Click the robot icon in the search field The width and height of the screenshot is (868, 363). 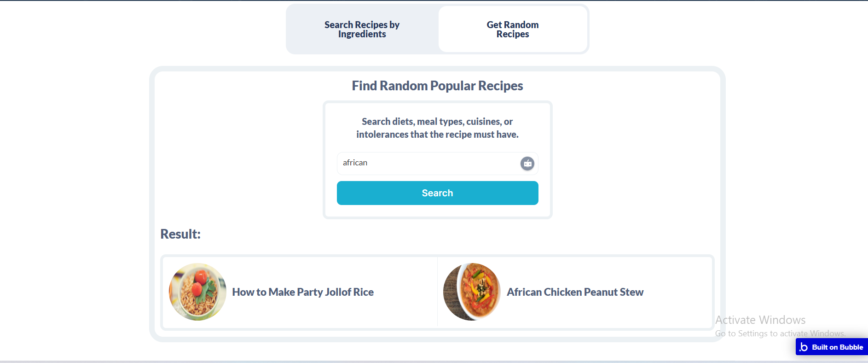tap(527, 164)
